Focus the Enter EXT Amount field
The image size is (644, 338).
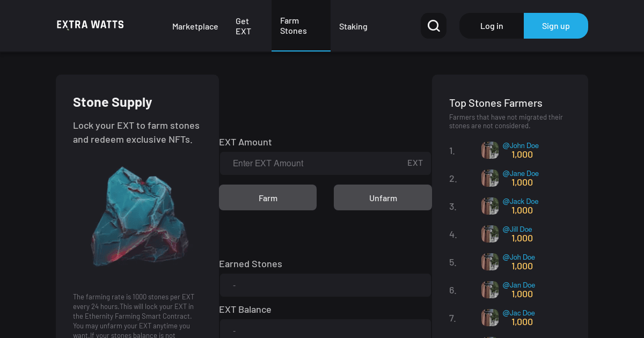coord(317,163)
